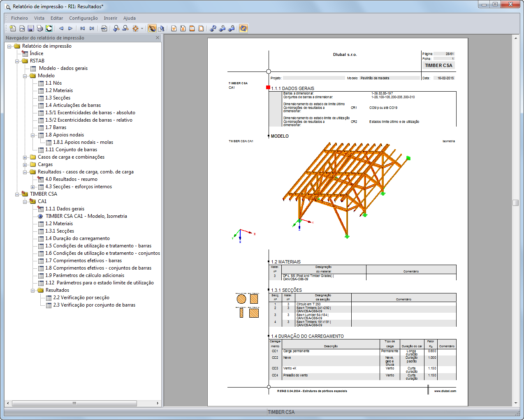The width and height of the screenshot is (524, 420).
Task: Click the first blue key icon in toolbar
Action: coord(213,28)
